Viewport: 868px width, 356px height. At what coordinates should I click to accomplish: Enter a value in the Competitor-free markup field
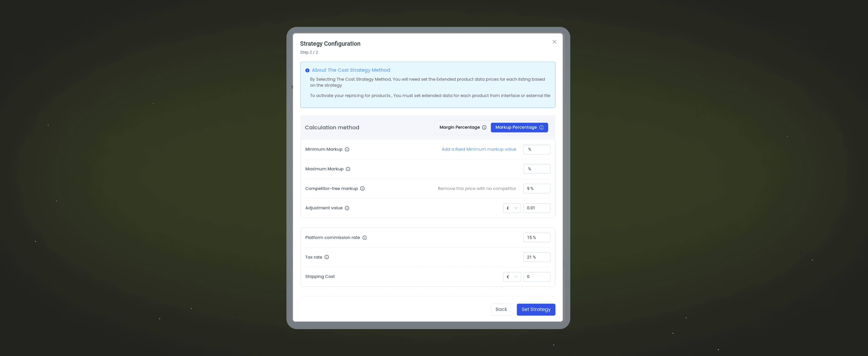[x=536, y=188]
